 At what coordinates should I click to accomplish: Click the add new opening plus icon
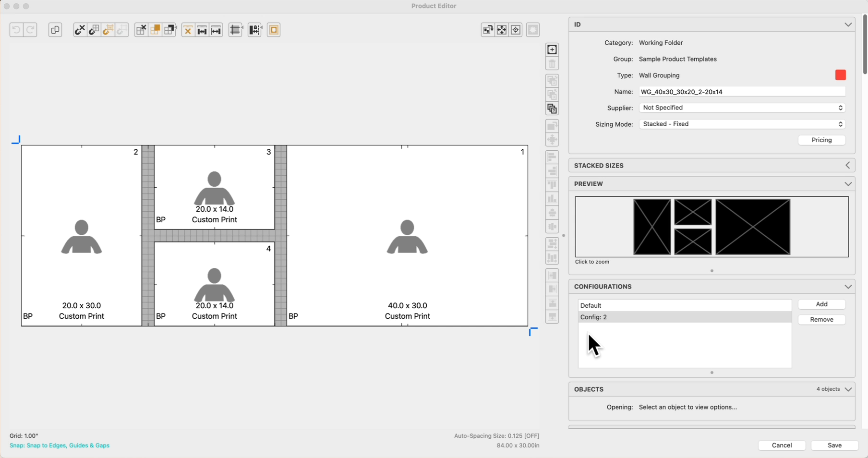pyautogui.click(x=552, y=49)
